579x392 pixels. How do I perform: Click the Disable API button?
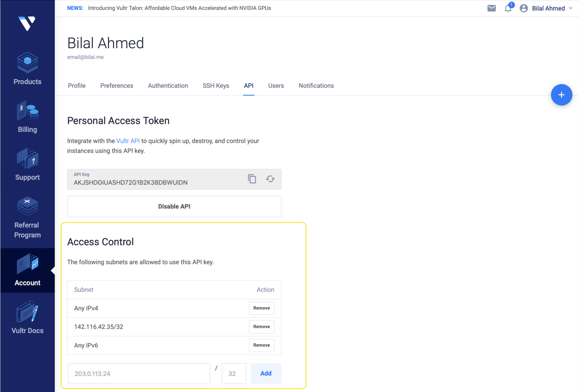174,206
